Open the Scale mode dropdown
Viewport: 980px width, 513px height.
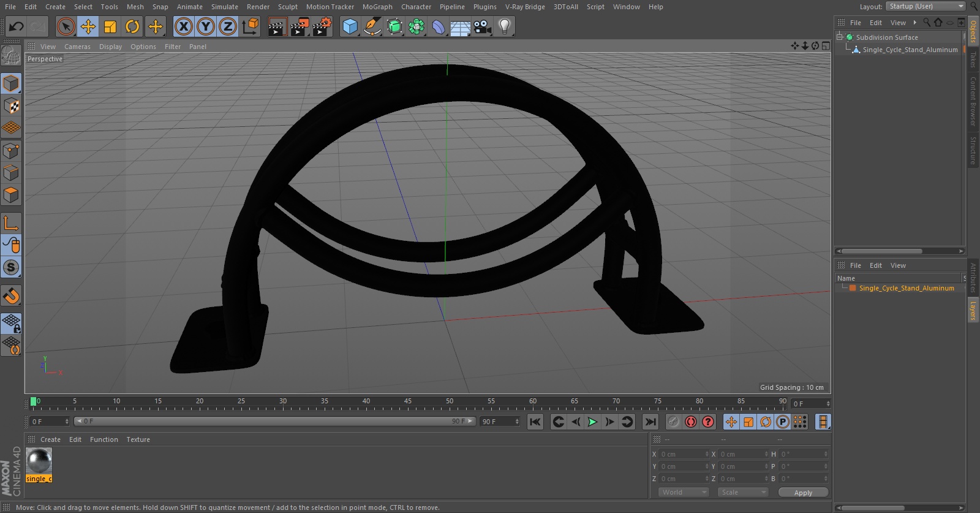[x=743, y=492]
